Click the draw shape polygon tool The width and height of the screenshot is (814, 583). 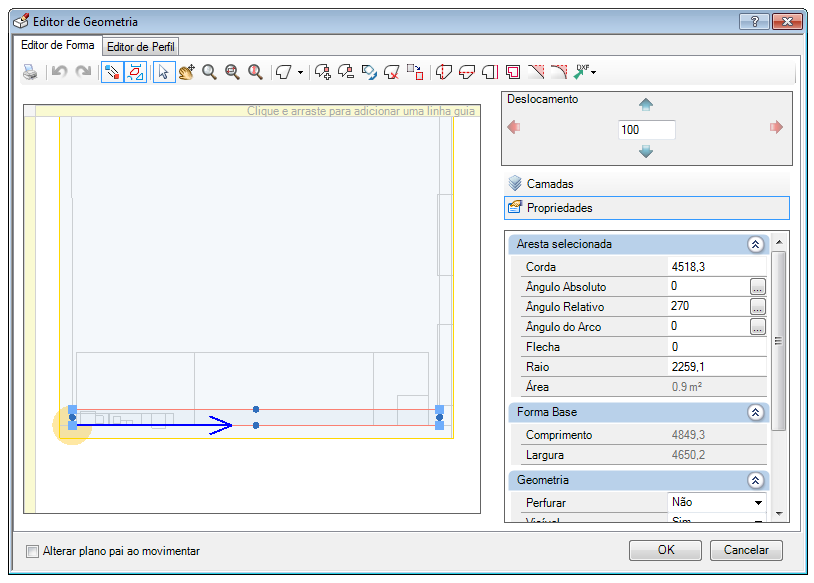(283, 72)
